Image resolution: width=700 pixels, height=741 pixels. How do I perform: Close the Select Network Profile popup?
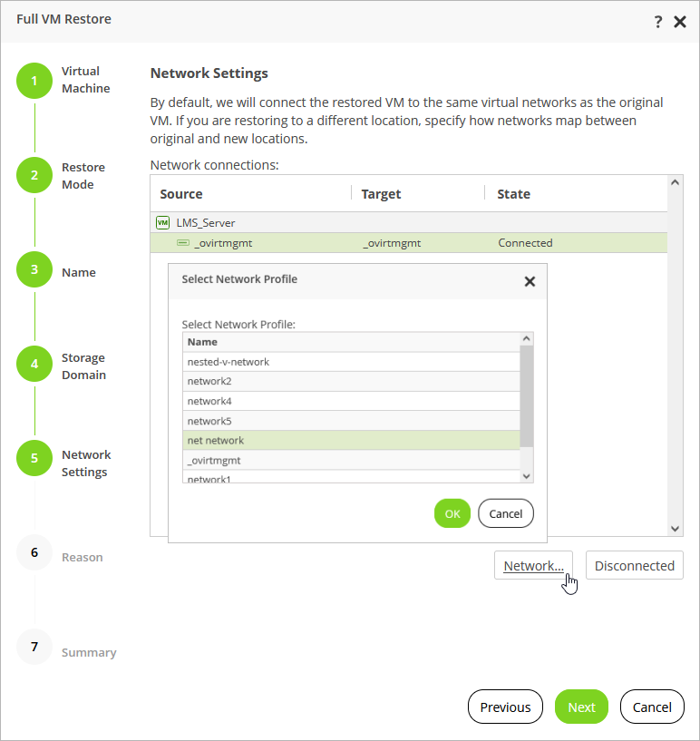(530, 281)
